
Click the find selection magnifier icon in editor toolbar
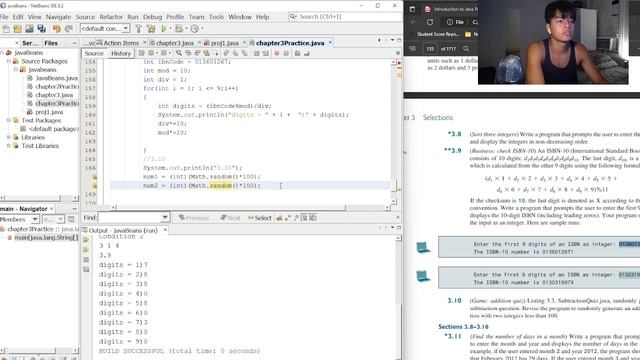[179, 53]
